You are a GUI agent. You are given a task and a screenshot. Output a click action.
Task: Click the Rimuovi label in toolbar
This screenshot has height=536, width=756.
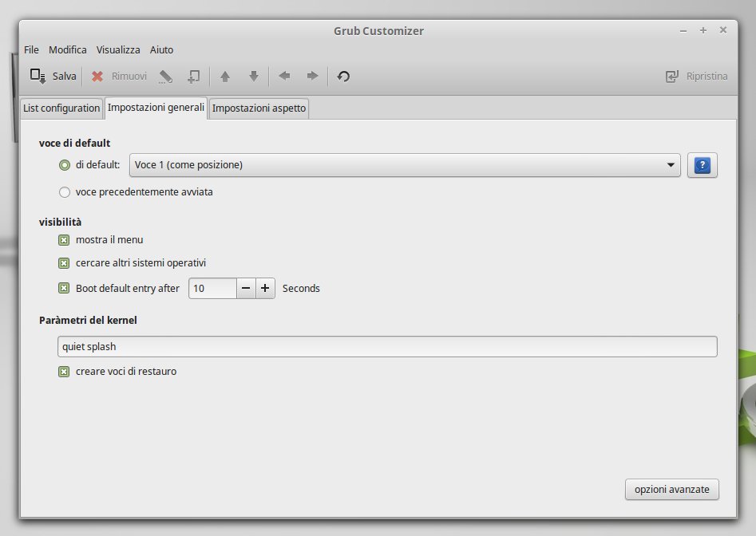[x=129, y=76]
